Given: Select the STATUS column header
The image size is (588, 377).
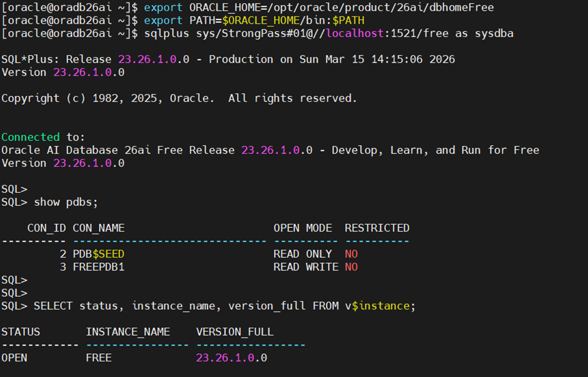Looking at the screenshot, I should [x=21, y=332].
